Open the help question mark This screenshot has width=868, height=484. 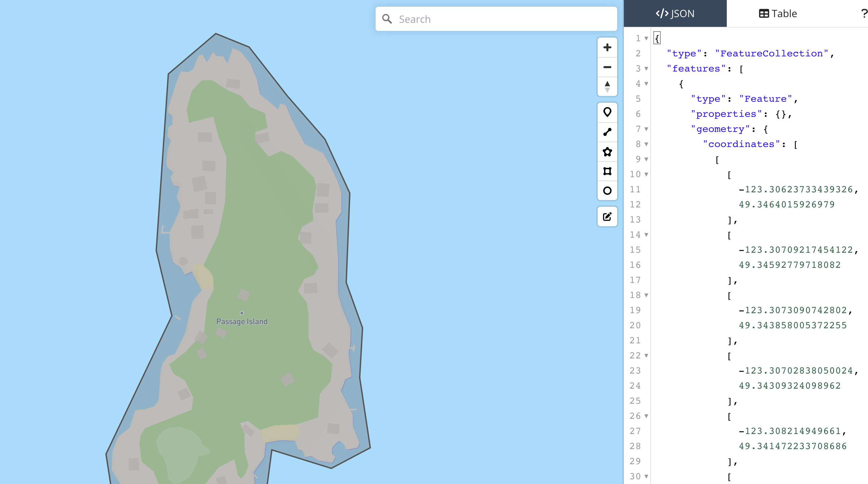click(x=864, y=13)
